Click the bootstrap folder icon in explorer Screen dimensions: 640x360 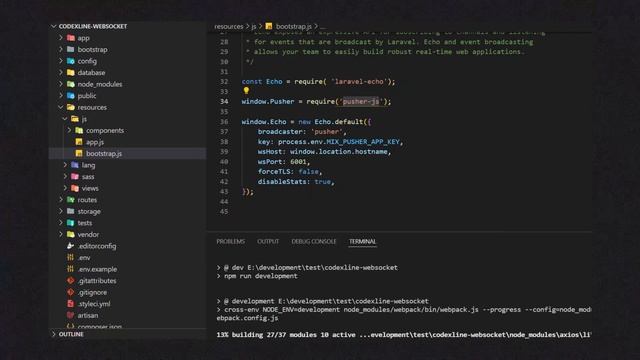point(71,49)
